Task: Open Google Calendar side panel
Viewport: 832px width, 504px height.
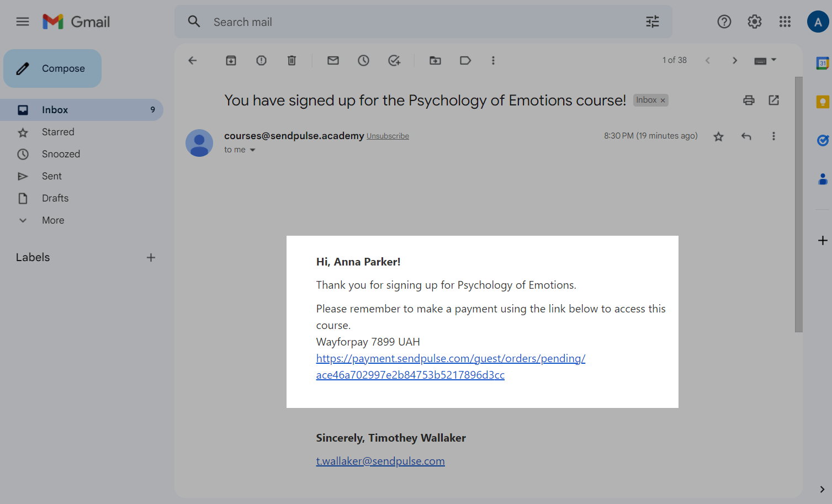Action: 823,63
